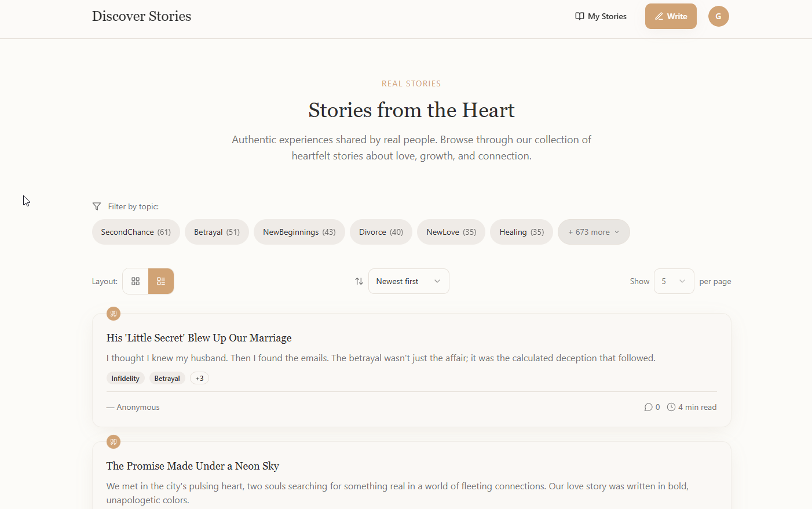
Task: Filter stories by Betrayal topic
Action: click(x=217, y=232)
